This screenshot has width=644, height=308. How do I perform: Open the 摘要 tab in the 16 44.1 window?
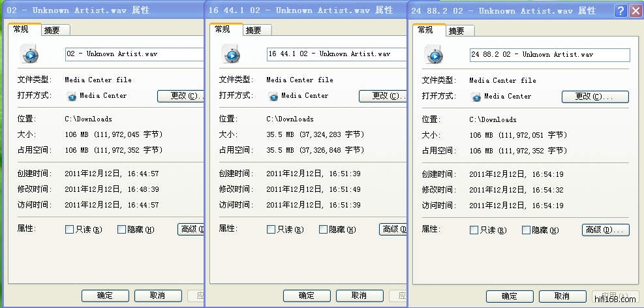coord(254,30)
